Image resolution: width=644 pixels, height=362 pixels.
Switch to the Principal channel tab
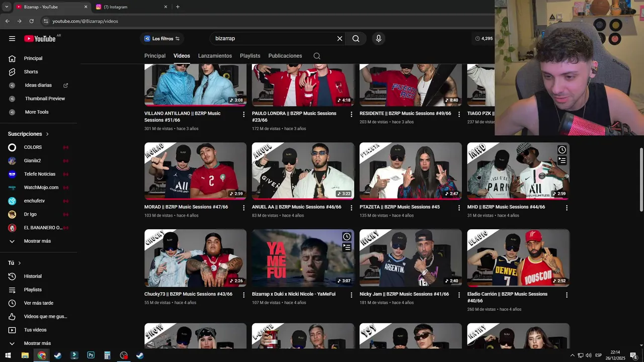coord(155,56)
